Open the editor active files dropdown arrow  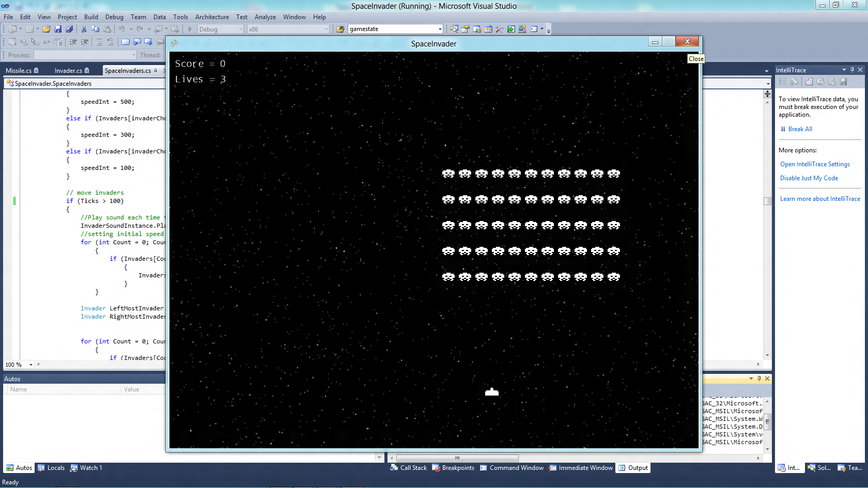coord(767,71)
